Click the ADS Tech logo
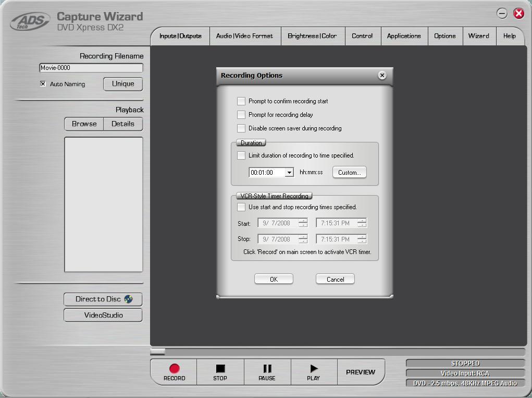532x398 pixels. pyautogui.click(x=30, y=22)
